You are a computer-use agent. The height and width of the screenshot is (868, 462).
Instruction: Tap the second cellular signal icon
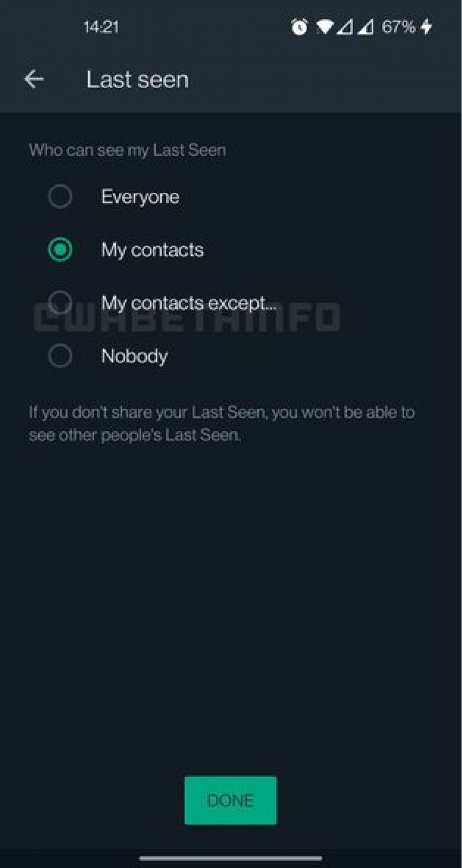click(x=366, y=27)
